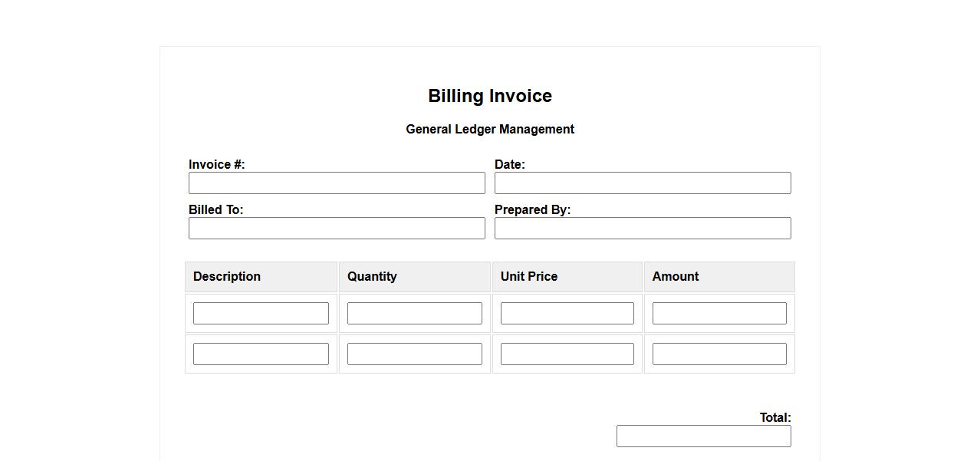This screenshot has width=980, height=461.
Task: Click second row Amount field
Action: click(719, 354)
